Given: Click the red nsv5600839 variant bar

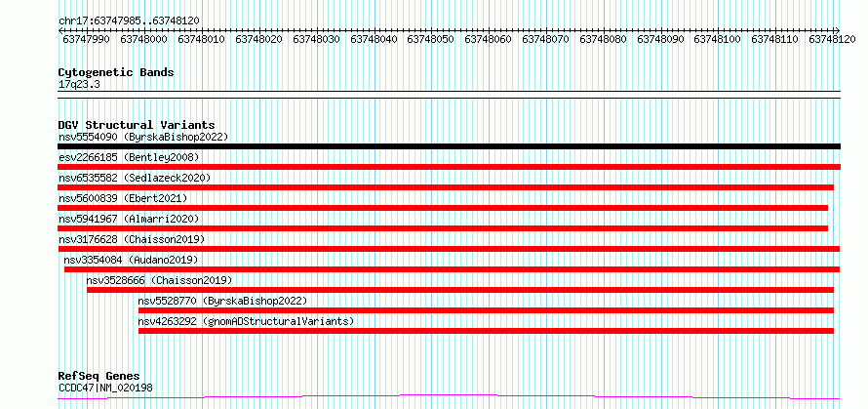Looking at the screenshot, I should pos(443,208).
